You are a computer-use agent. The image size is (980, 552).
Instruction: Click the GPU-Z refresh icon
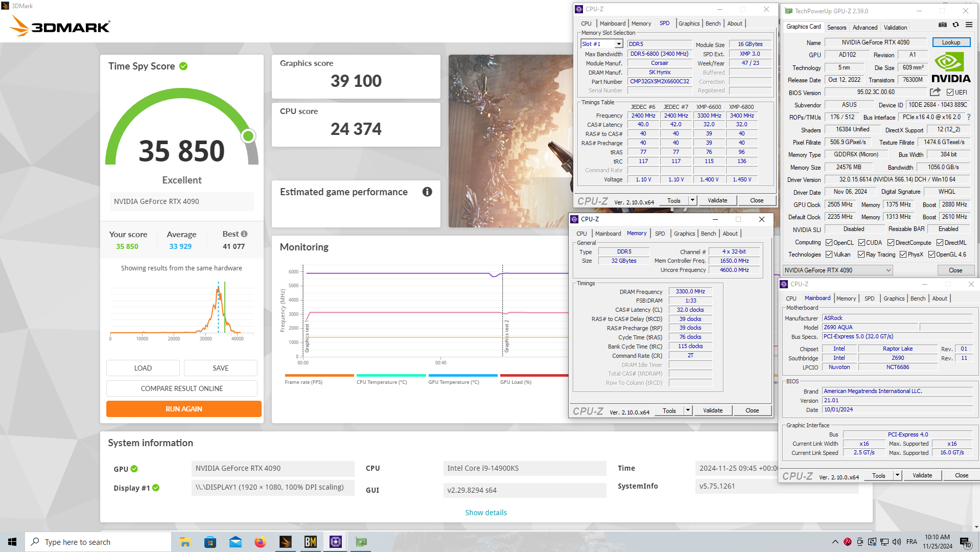[x=955, y=25]
